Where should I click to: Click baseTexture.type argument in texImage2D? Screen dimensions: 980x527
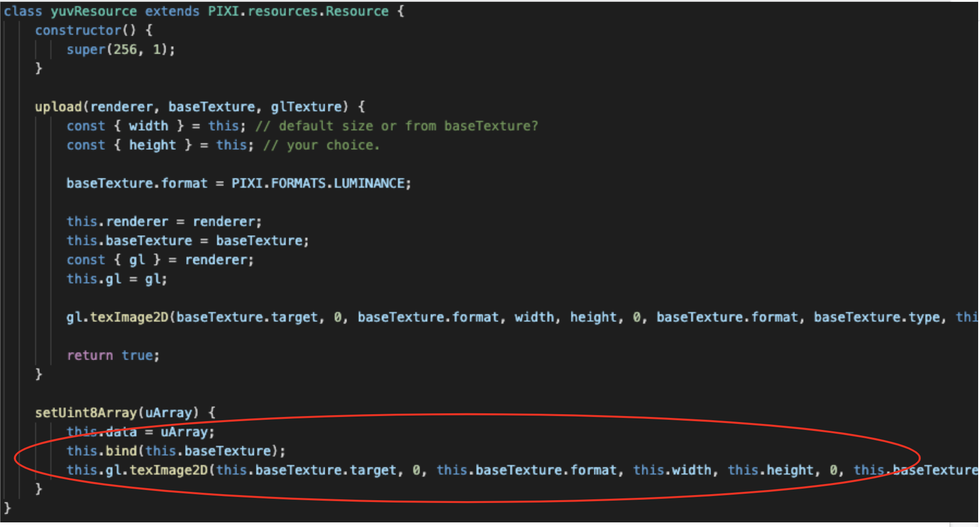[x=877, y=317]
